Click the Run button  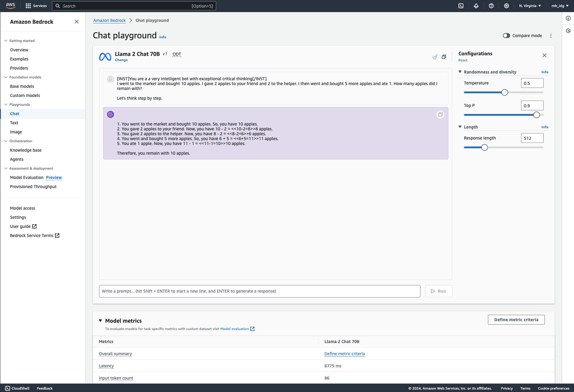coord(439,291)
